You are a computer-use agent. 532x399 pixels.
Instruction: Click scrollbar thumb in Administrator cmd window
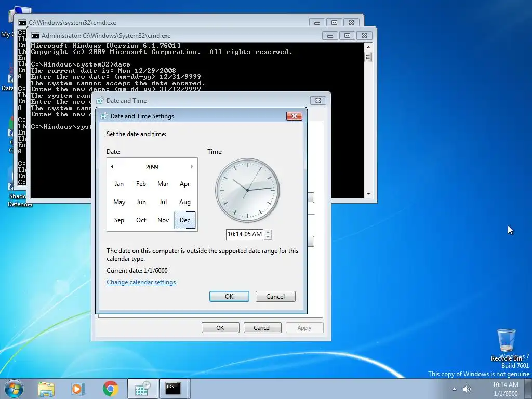[x=368, y=57]
